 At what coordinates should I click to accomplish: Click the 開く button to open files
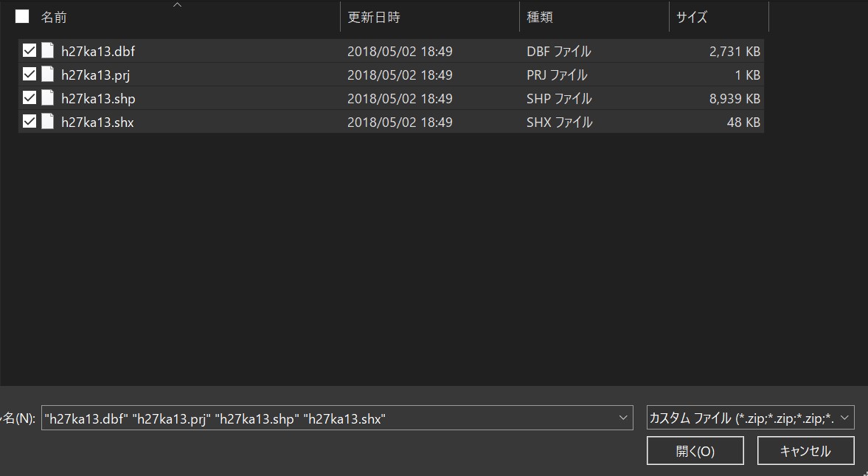coord(695,450)
